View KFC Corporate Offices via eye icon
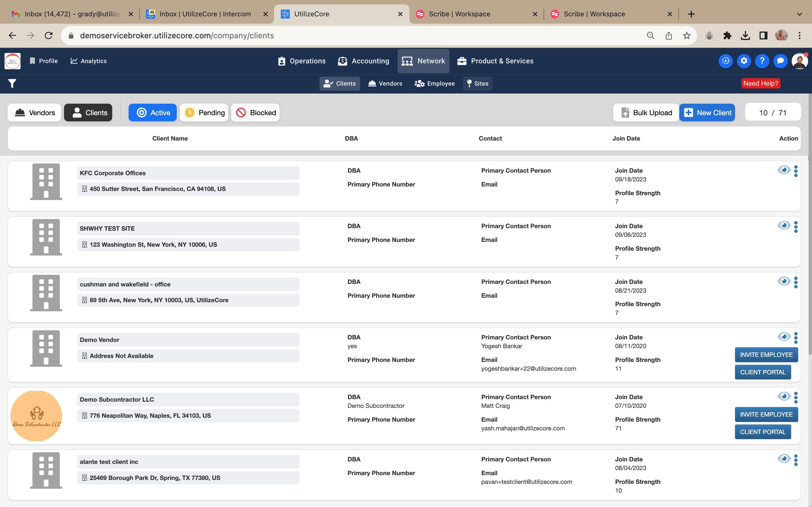812x507 pixels. pyautogui.click(x=784, y=170)
